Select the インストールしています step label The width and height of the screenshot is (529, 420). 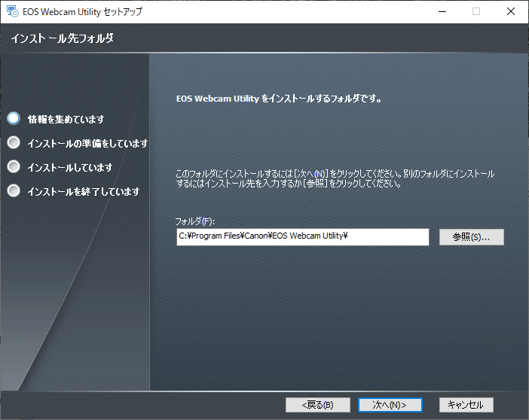[x=69, y=167]
